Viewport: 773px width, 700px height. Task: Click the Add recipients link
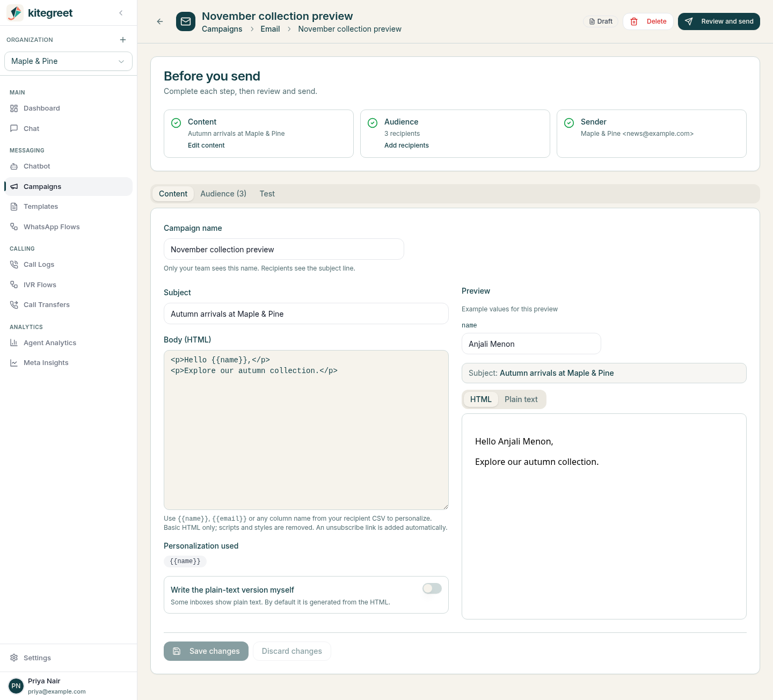coord(406,145)
